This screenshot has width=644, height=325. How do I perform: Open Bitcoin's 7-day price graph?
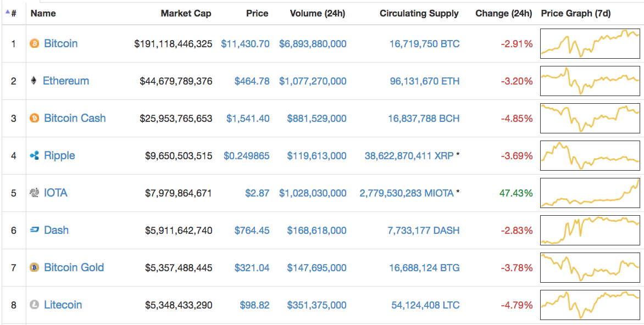coord(590,43)
